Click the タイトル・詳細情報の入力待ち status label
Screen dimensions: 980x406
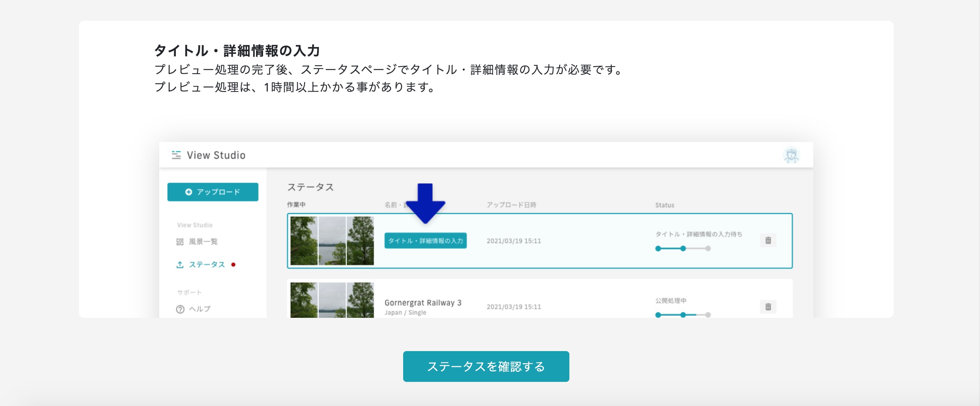[x=699, y=234]
